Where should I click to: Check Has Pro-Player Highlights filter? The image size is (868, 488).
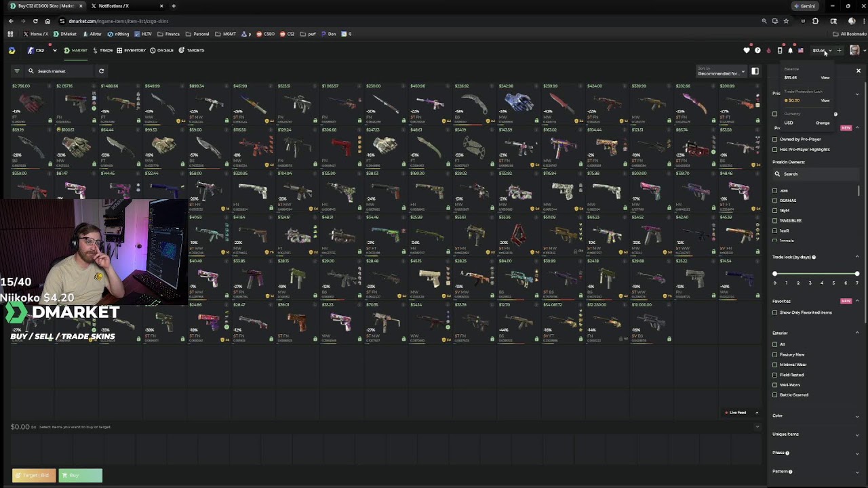point(775,149)
